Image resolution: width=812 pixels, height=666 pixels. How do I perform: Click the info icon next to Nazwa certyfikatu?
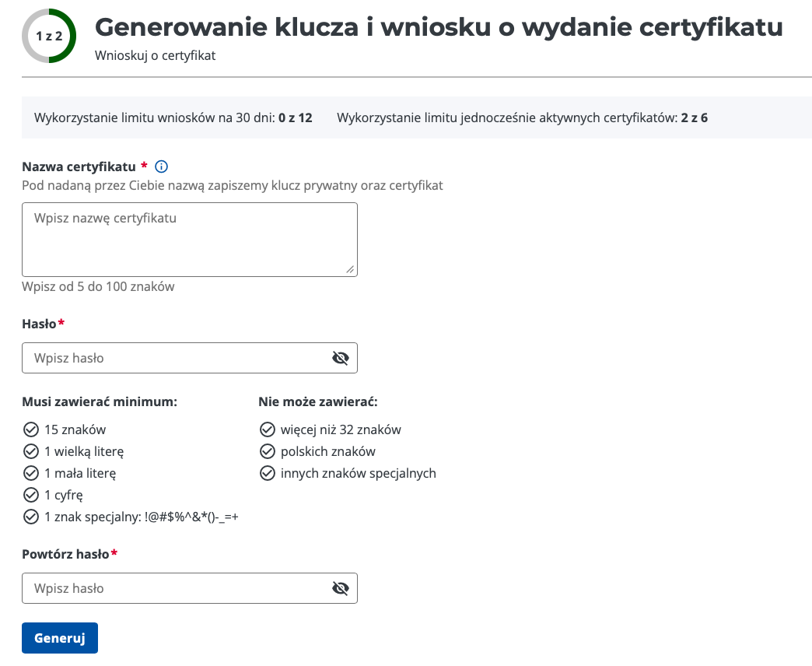pyautogui.click(x=162, y=166)
